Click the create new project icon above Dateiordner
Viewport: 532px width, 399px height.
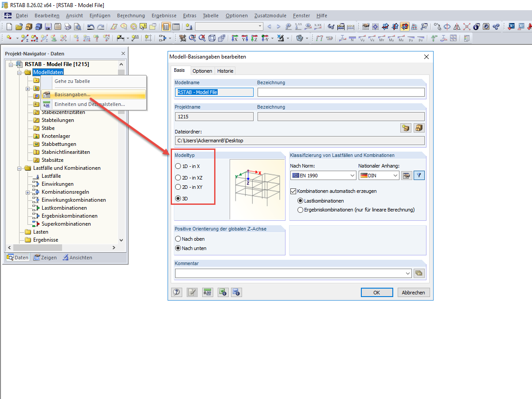(406, 128)
